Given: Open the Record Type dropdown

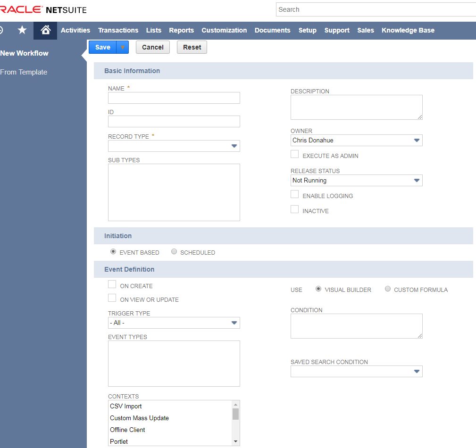Looking at the screenshot, I should 234,146.
